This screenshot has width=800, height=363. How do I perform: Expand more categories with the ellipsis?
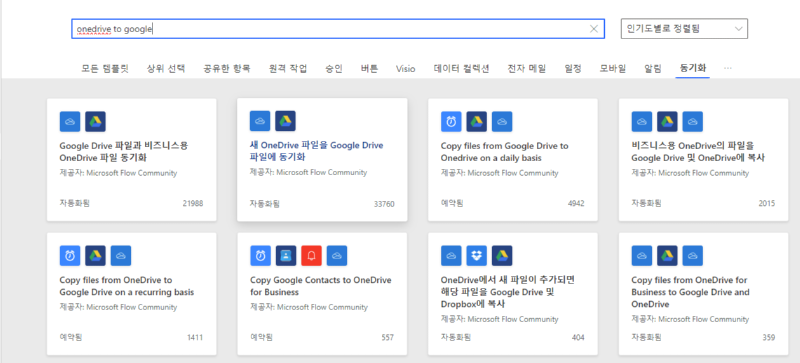[x=728, y=68]
